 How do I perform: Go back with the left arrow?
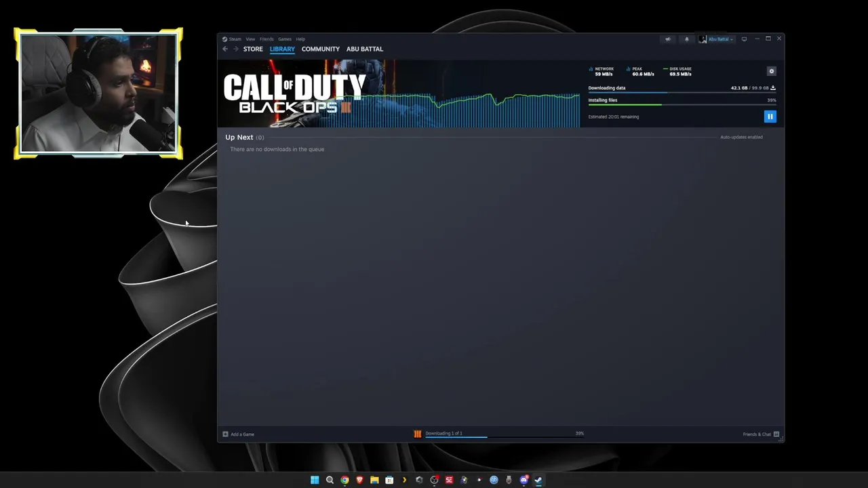(225, 49)
